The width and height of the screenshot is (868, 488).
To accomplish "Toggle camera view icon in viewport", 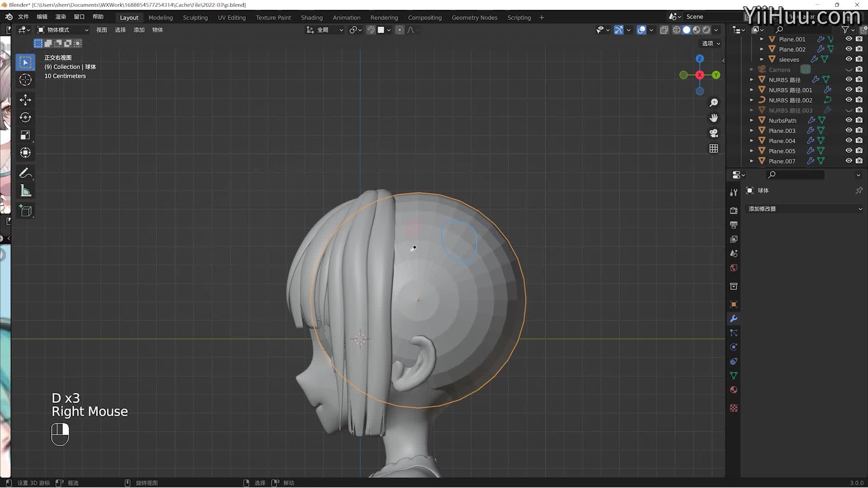I will (713, 133).
